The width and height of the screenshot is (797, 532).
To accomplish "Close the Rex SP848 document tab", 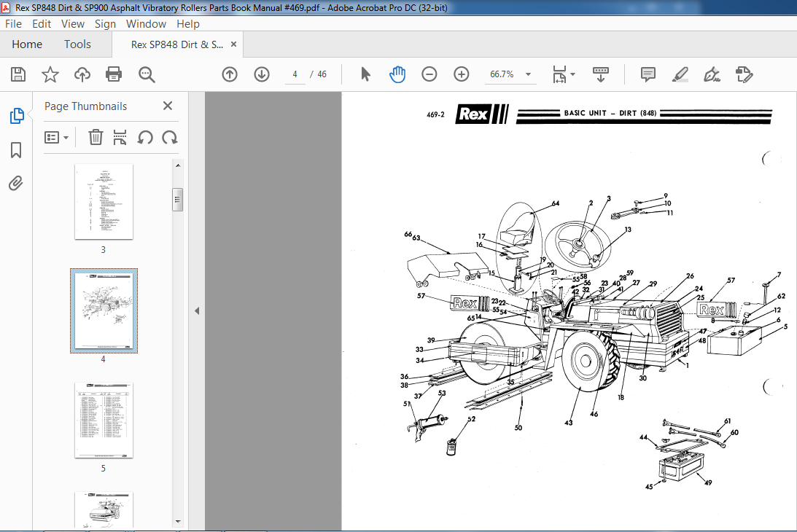I will point(234,44).
